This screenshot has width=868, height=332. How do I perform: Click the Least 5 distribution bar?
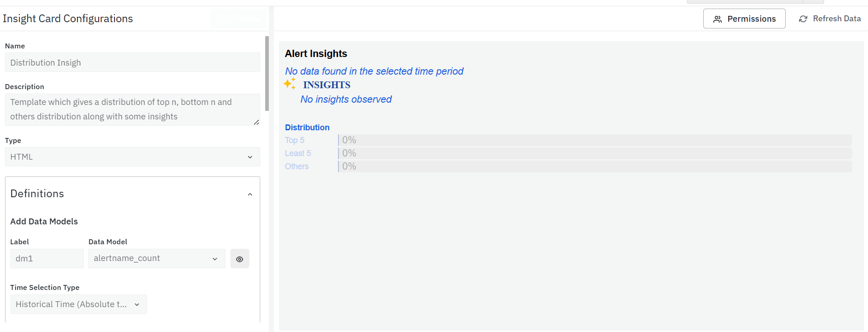click(x=595, y=153)
